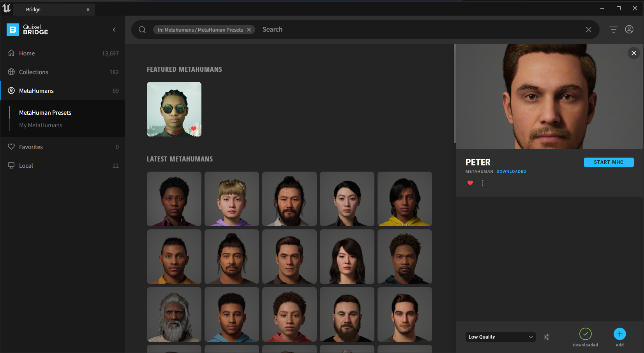Open the featured MetaHuman with sunglasses
644x353 pixels.
point(174,109)
